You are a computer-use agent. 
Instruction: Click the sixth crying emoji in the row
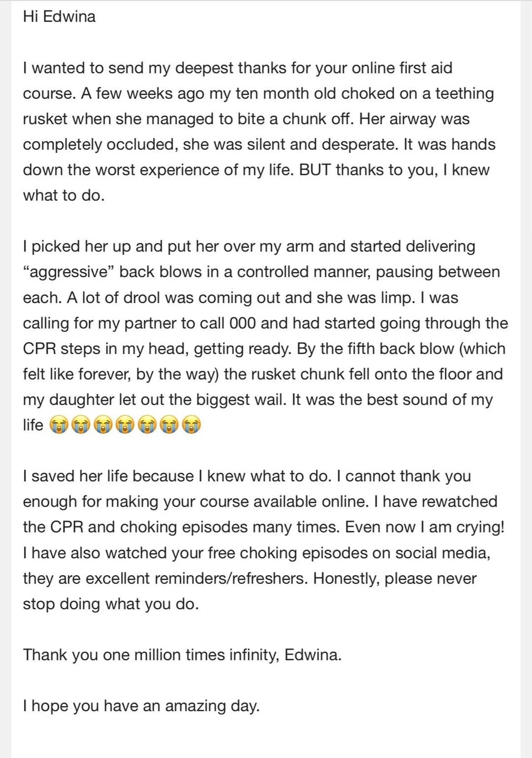point(169,425)
